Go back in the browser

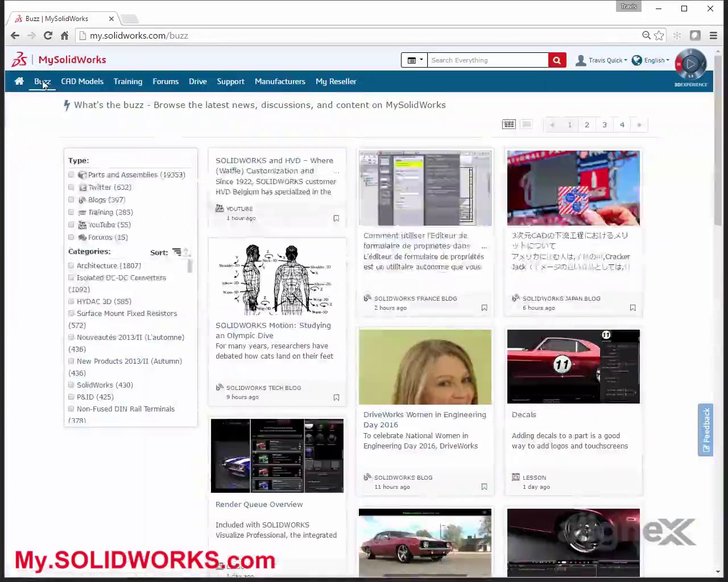tap(15, 35)
